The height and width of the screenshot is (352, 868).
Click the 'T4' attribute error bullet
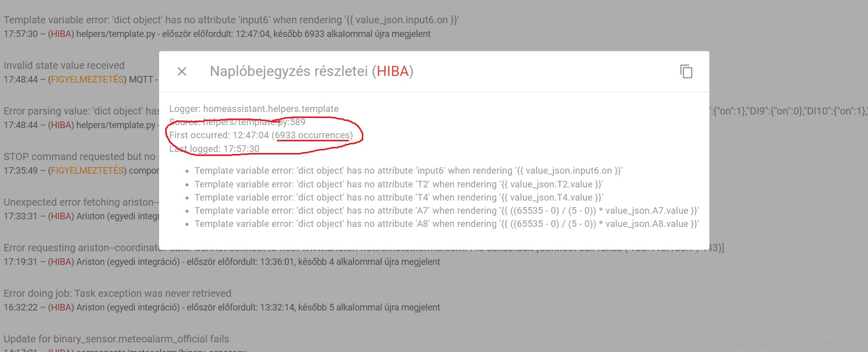tap(399, 198)
